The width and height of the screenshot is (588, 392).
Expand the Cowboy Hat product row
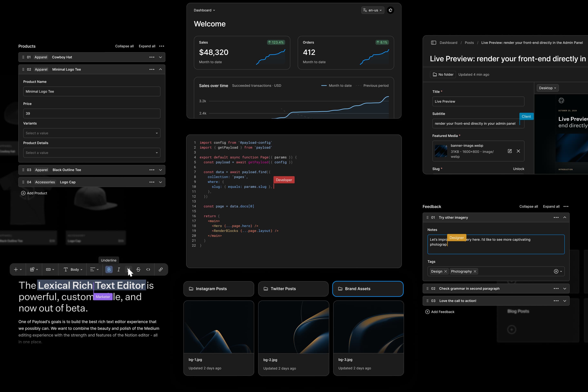[x=160, y=57]
